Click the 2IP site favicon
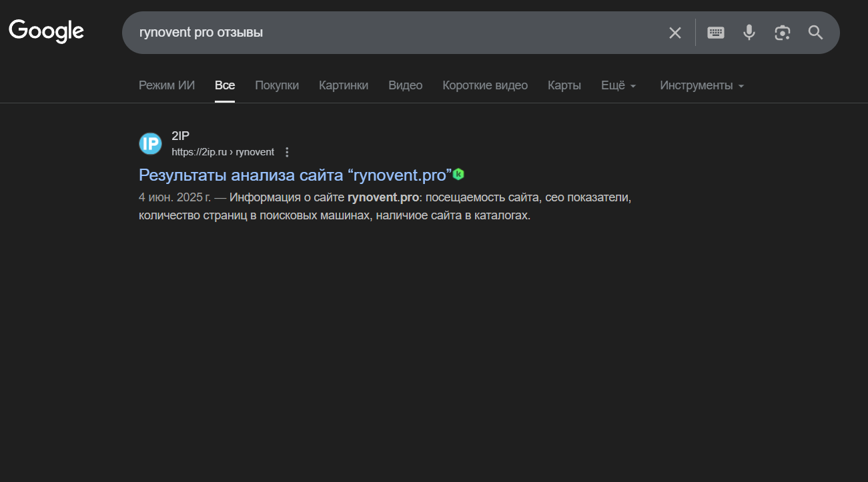This screenshot has width=868, height=482. (x=150, y=143)
